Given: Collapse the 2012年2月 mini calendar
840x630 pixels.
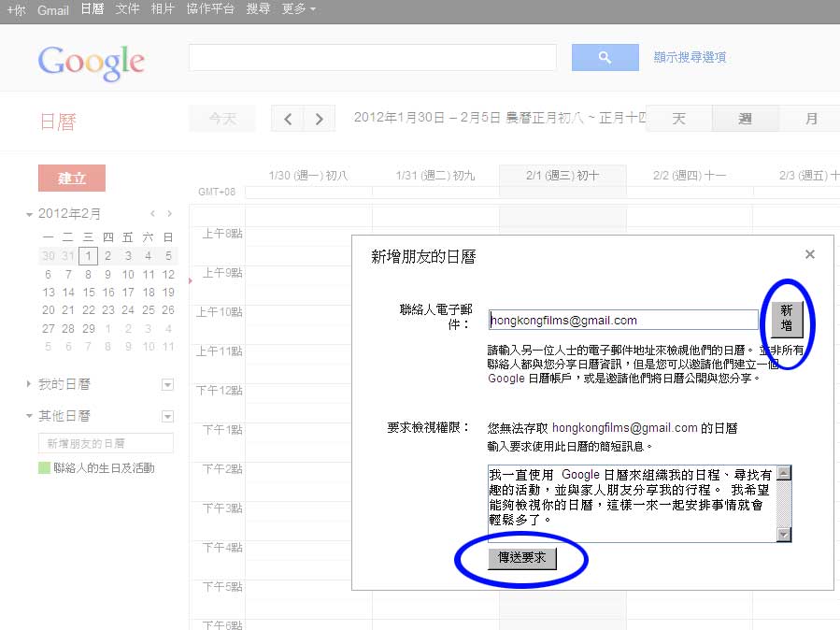Looking at the screenshot, I should pyautogui.click(x=30, y=214).
